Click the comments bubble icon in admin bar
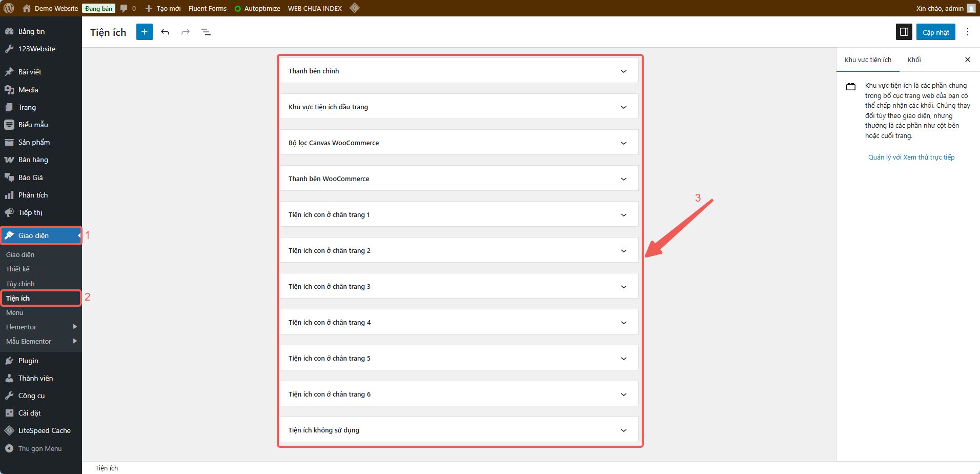The height and width of the screenshot is (474, 980). (124, 8)
